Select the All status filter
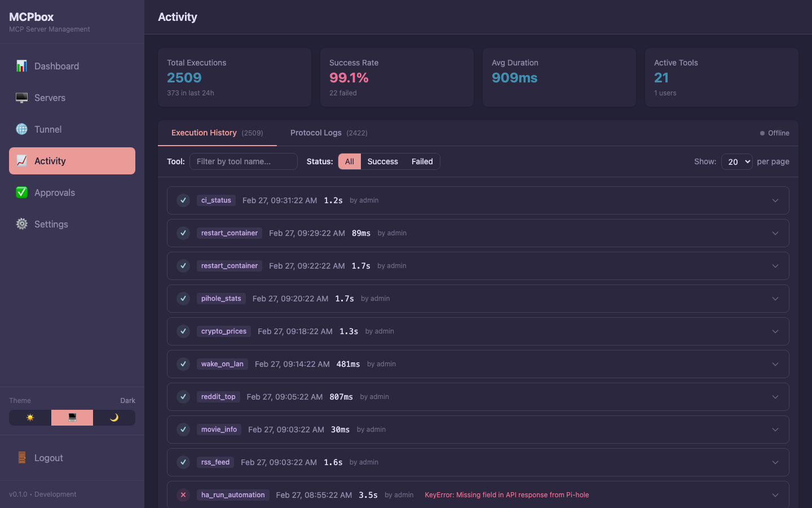Image resolution: width=812 pixels, height=508 pixels. (349, 161)
